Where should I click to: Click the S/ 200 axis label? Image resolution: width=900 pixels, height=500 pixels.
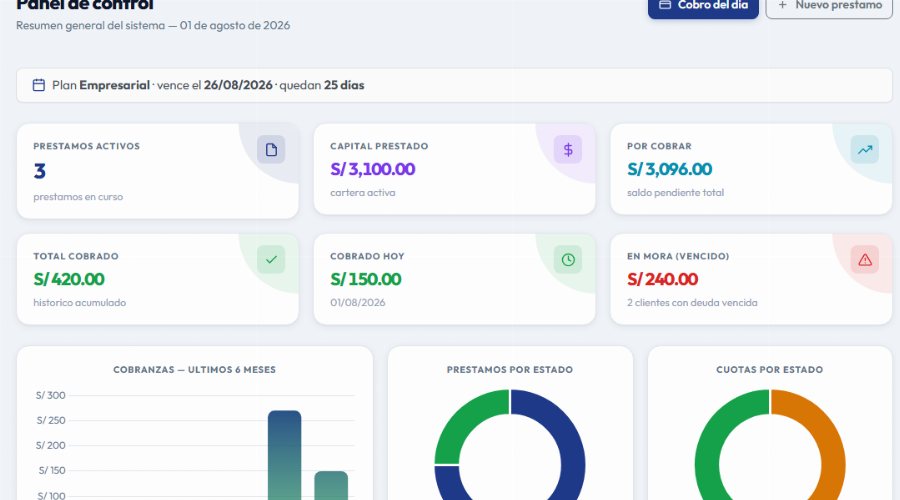pyautogui.click(x=51, y=445)
